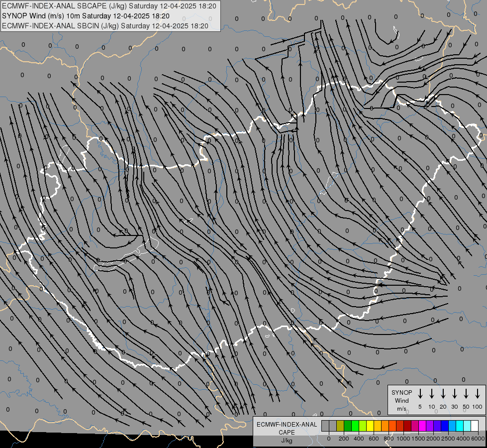Click the 200 tick label on color scale
Image resolution: width=487 pixels, height=448 pixels.
coord(344,439)
